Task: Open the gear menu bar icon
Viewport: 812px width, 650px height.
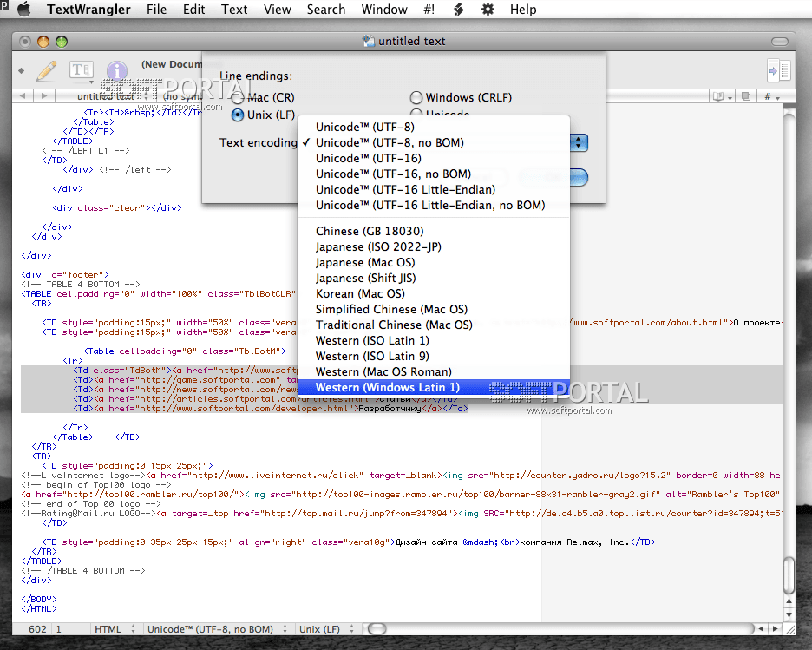Action: click(x=488, y=10)
